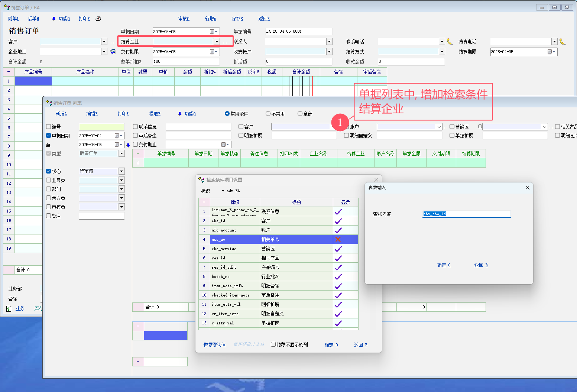The width and height of the screenshot is (577, 392).
Task: Click the 恢复默认值 button
Action: pyautogui.click(x=214, y=345)
